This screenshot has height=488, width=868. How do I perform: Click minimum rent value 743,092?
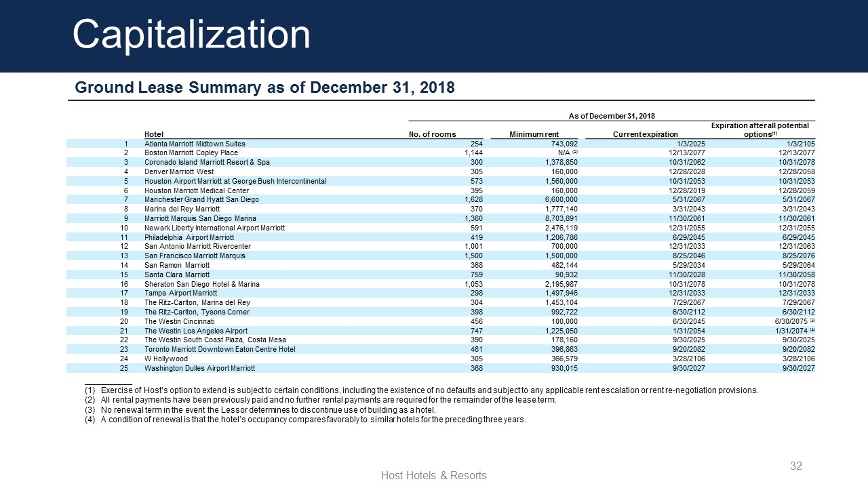tap(564, 144)
